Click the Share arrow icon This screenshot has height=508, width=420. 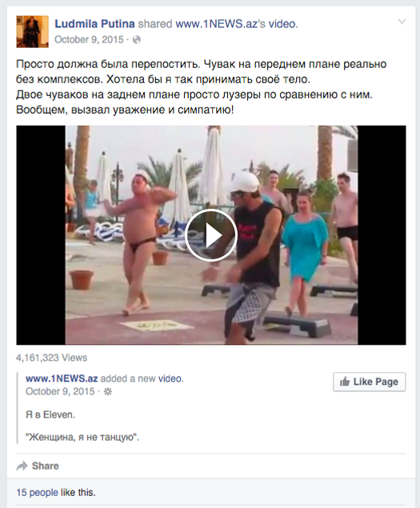[22, 466]
